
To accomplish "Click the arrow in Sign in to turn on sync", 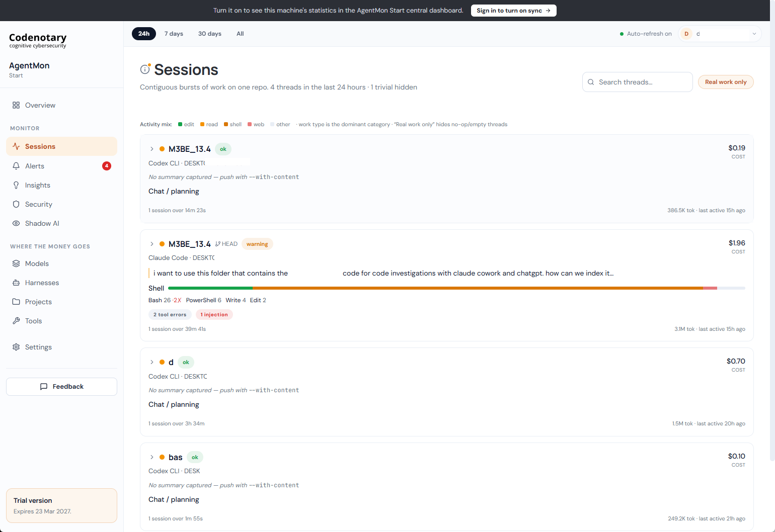I will (548, 11).
